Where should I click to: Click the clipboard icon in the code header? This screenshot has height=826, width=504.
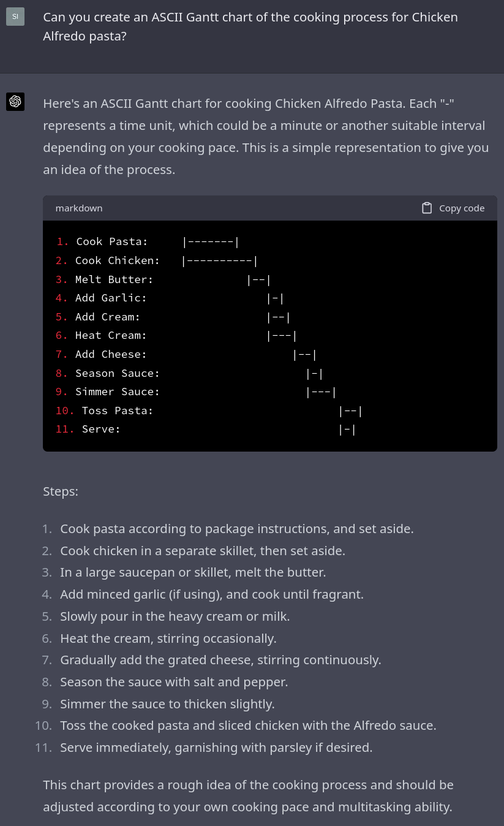(427, 208)
